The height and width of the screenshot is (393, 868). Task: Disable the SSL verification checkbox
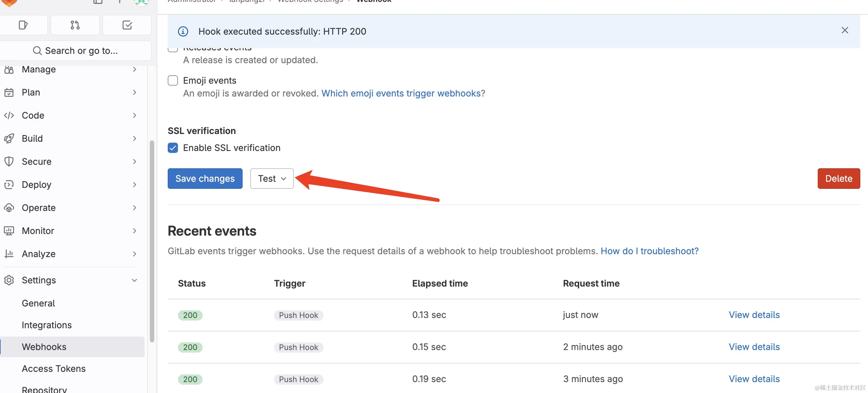(x=173, y=148)
